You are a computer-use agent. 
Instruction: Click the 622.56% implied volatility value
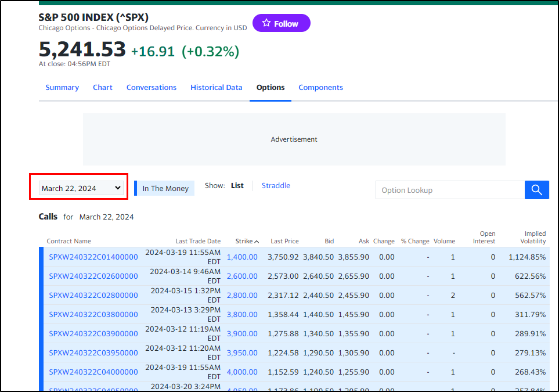click(x=530, y=276)
